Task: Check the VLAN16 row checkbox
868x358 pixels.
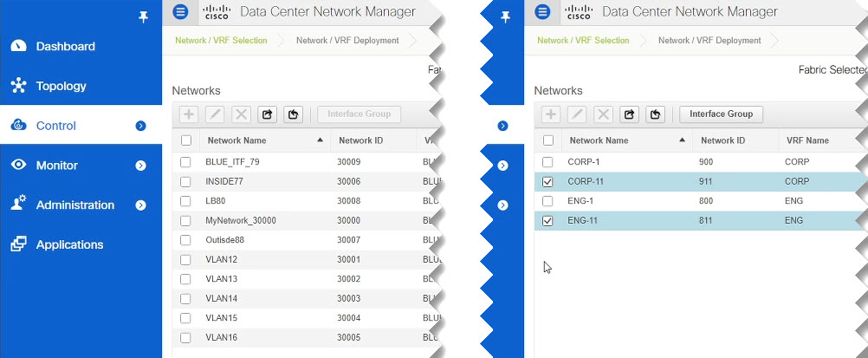Action: (x=185, y=337)
